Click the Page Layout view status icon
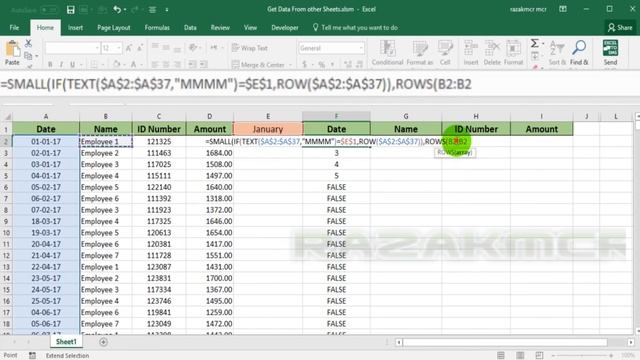Image resolution: width=640 pixels, height=360 pixels. point(520,355)
